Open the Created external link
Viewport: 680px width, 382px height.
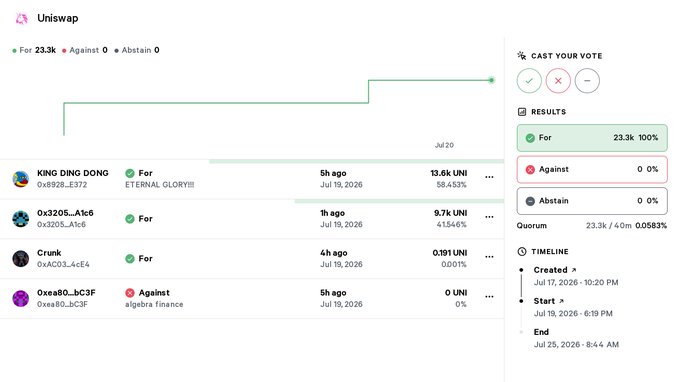click(574, 270)
